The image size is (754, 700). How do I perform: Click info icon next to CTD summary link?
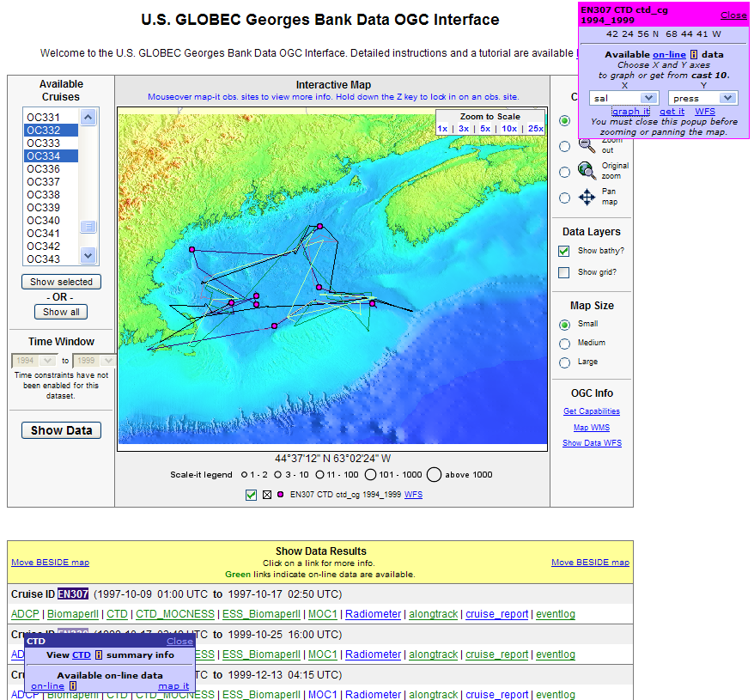[99, 654]
